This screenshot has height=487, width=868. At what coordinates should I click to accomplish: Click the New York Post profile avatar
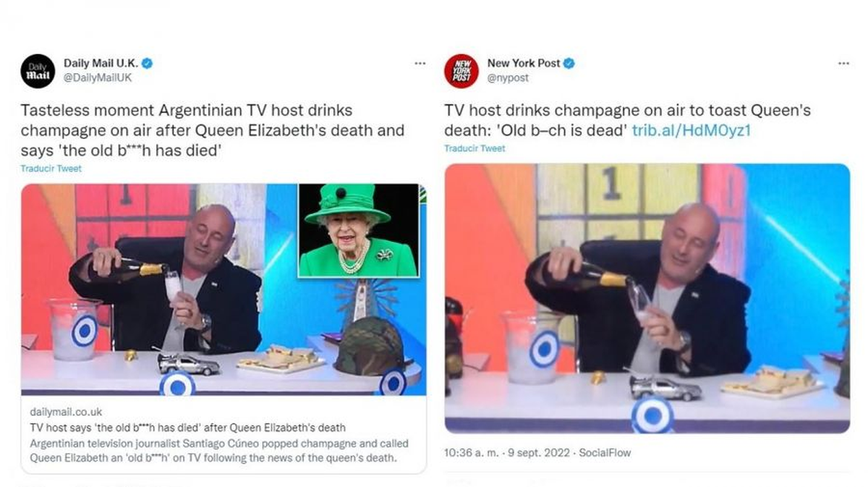point(461,71)
